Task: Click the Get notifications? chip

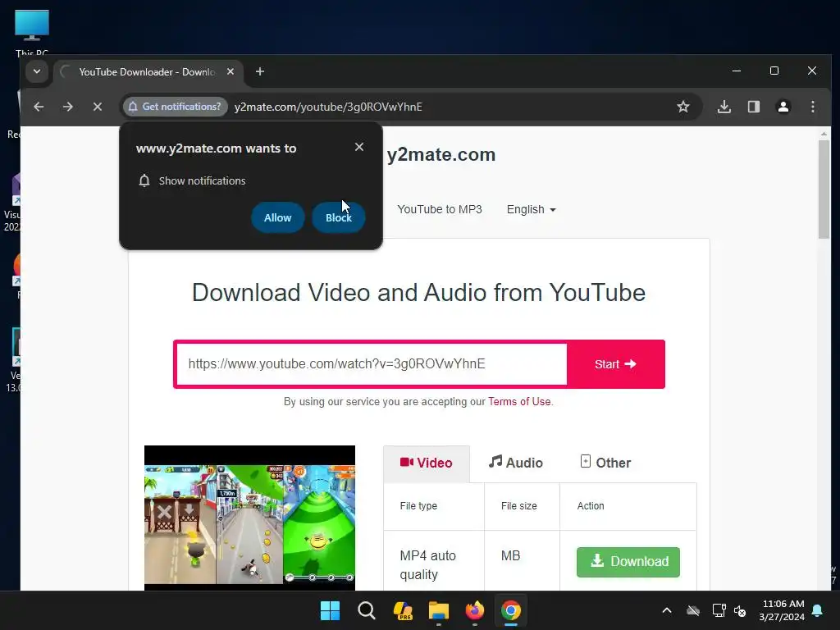Action: click(176, 107)
